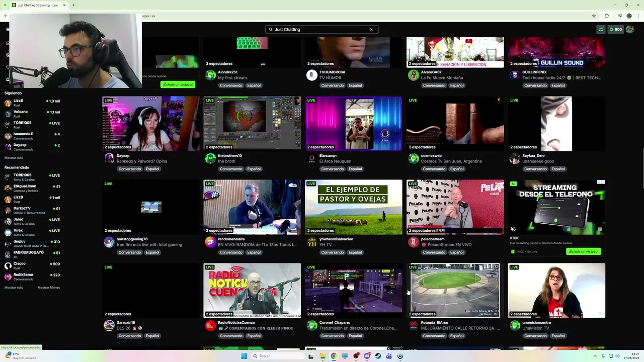
Task: Open the green chest rewards icon
Action: click(601, 29)
